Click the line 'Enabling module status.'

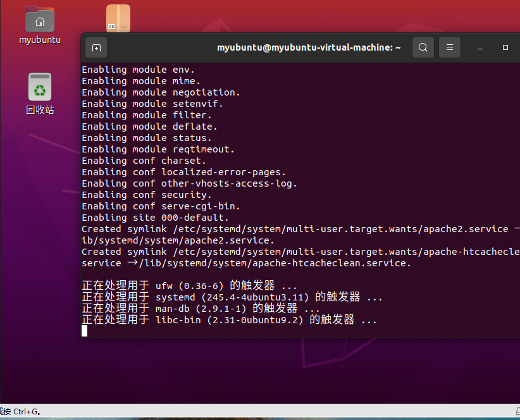(147, 138)
